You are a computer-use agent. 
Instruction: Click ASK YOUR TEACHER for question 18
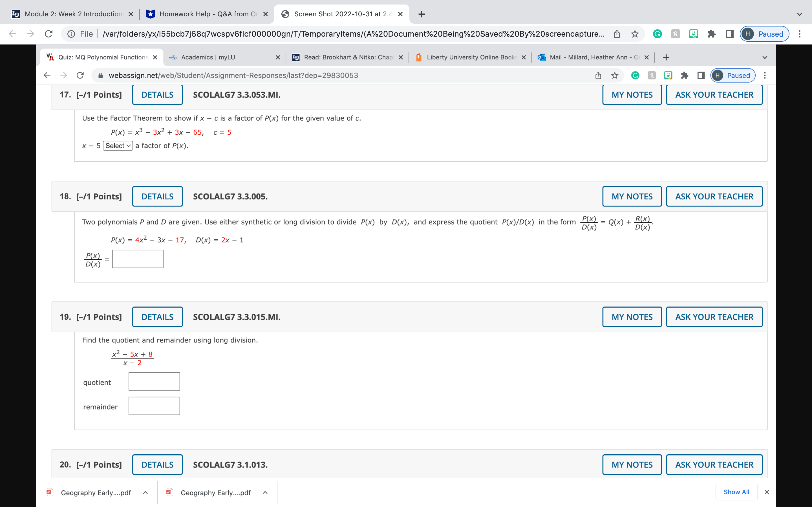pos(714,196)
